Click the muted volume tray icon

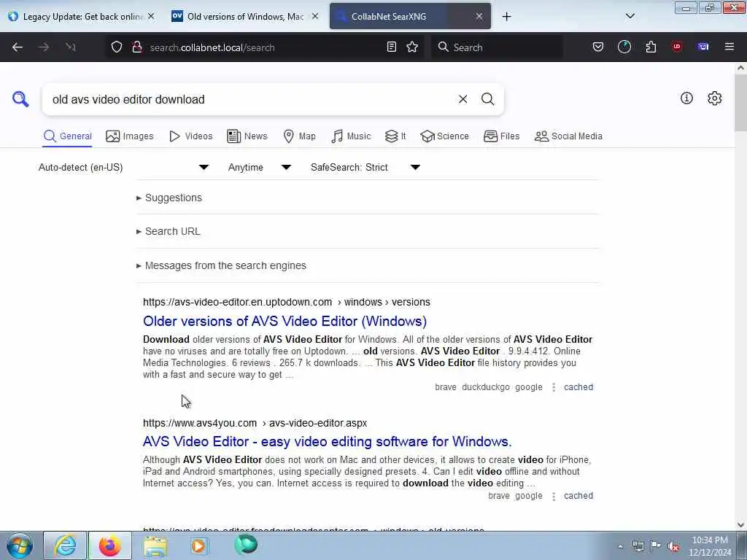[673, 546]
